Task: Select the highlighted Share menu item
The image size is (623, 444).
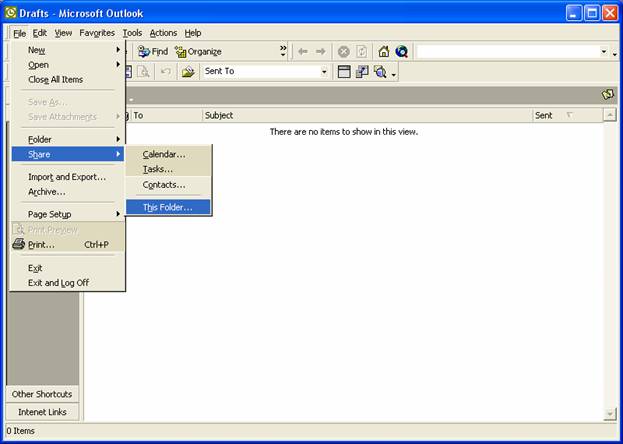Action: (x=68, y=154)
